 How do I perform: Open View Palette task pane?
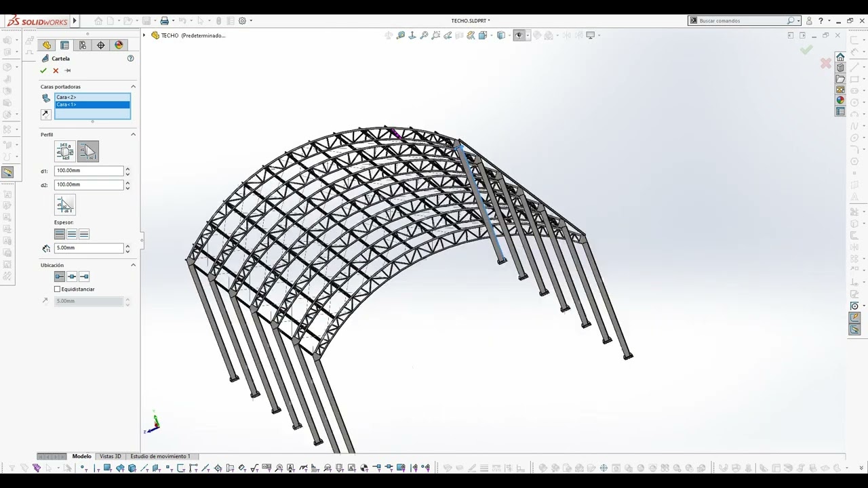click(840, 89)
